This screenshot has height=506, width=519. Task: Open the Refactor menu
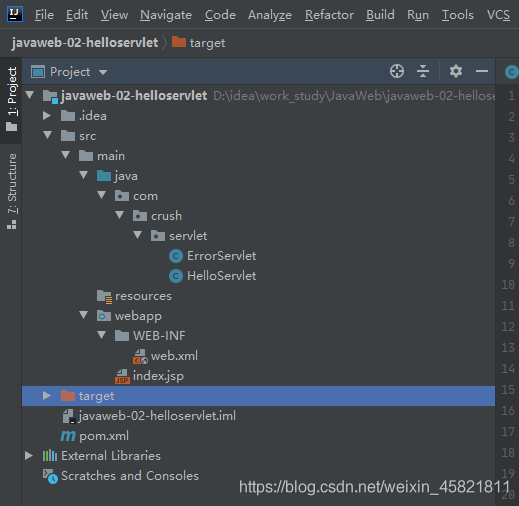(x=329, y=15)
